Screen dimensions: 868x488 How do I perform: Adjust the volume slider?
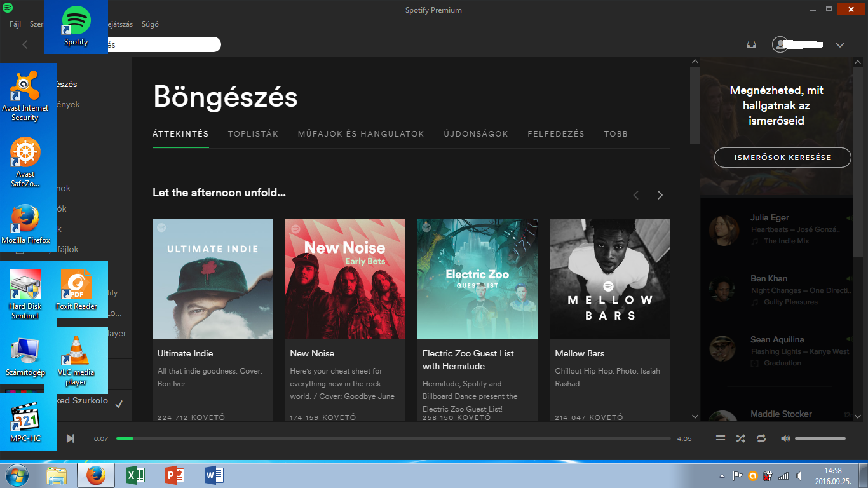point(820,438)
